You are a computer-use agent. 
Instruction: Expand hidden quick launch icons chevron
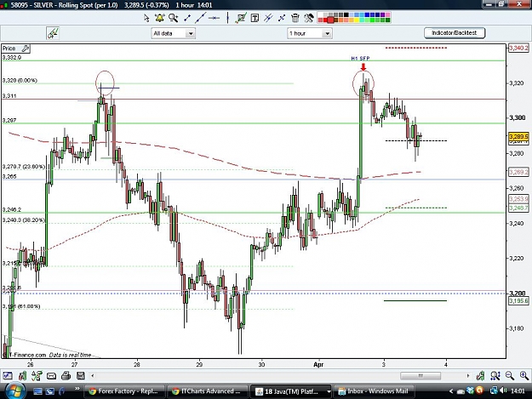[x=77, y=389]
